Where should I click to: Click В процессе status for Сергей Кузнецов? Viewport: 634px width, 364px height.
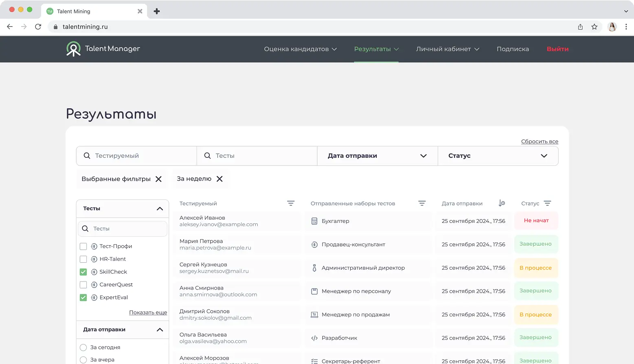(x=536, y=268)
